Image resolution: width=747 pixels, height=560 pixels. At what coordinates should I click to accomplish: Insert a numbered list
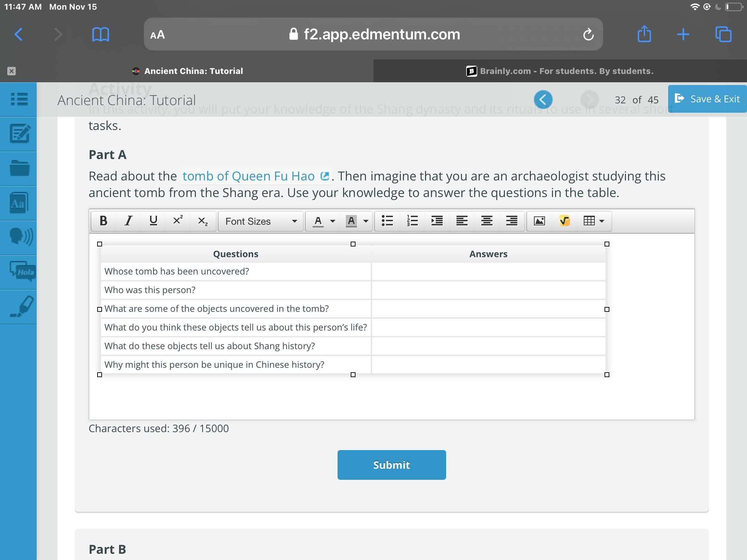[x=412, y=221]
